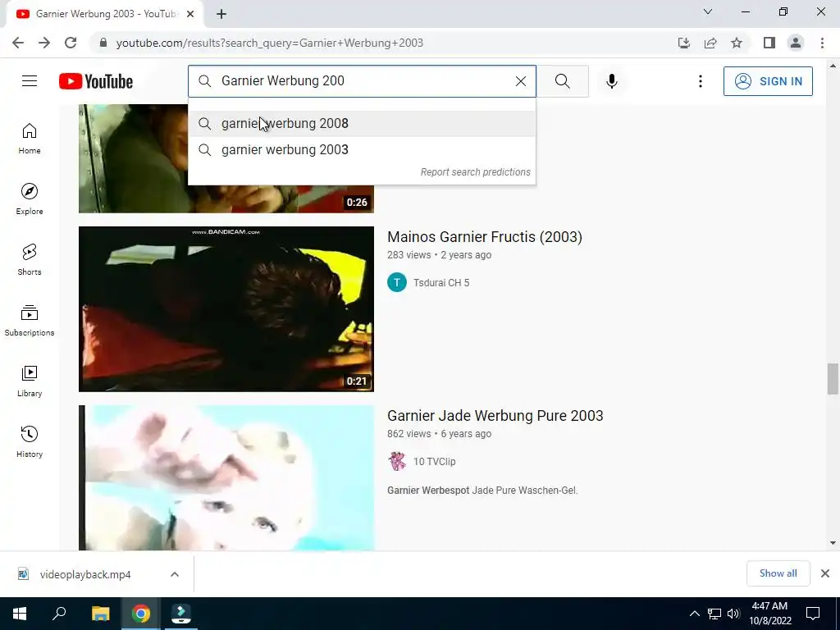This screenshot has width=840, height=630.
Task: Click the network icon in system tray
Action: pyautogui.click(x=714, y=614)
